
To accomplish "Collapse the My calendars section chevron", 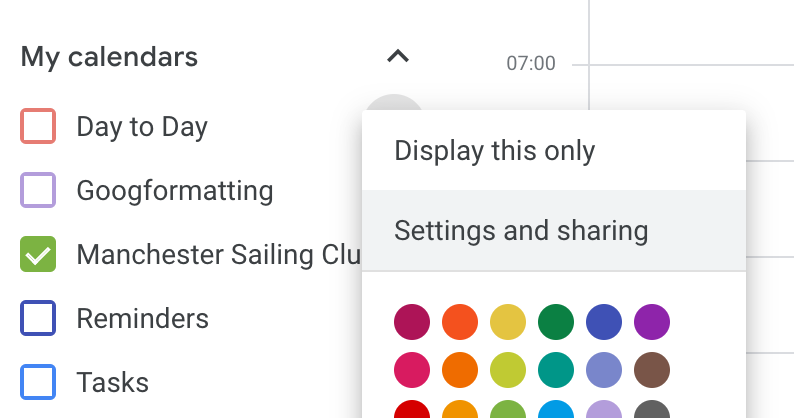I will click(398, 56).
